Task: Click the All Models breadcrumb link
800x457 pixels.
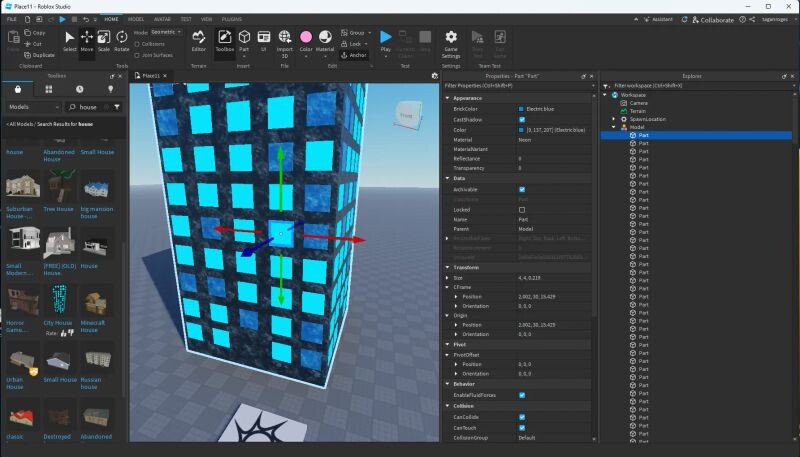Action: click(x=22, y=123)
